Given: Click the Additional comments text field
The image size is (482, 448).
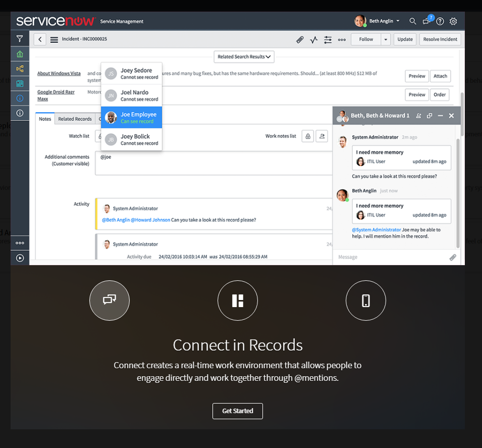Looking at the screenshot, I should (x=213, y=163).
